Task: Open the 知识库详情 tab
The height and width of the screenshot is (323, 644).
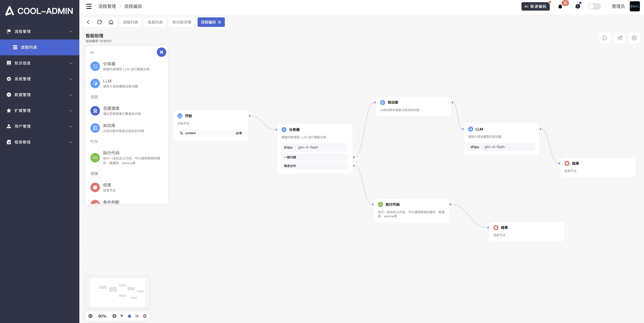Action: point(181,22)
